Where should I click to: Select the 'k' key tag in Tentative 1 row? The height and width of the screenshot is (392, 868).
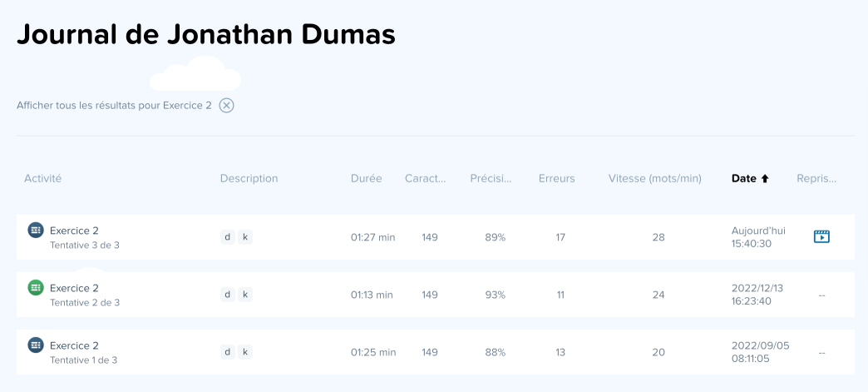(x=244, y=352)
